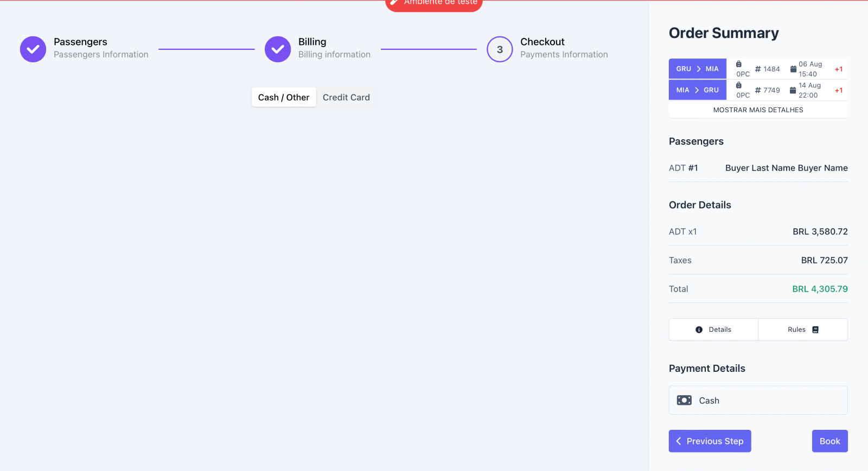Expand MOSTRAR MAIS DETALHES flight details
This screenshot has height=471, width=868.
coord(758,110)
